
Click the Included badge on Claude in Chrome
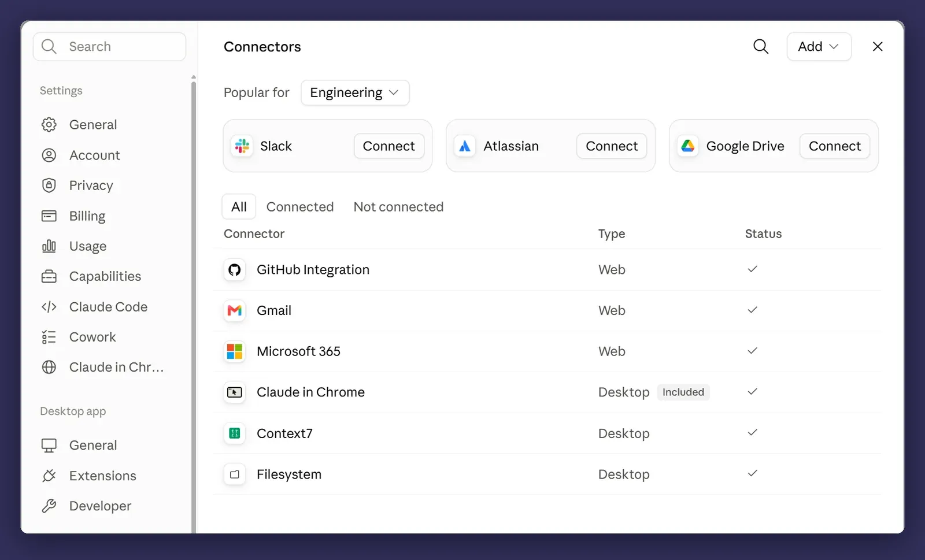683,392
